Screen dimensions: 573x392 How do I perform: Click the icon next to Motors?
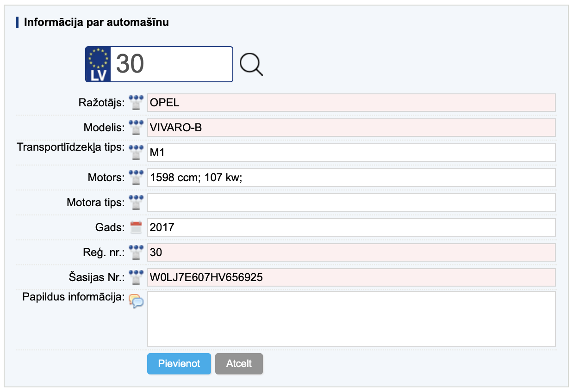pyautogui.click(x=136, y=178)
